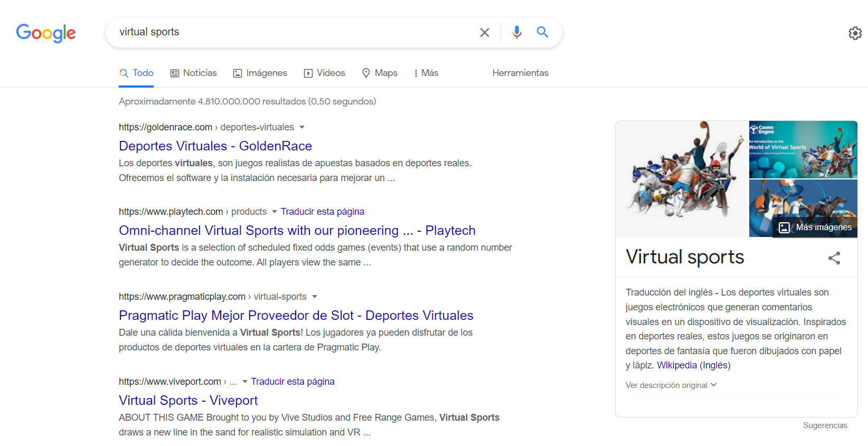Share the Virtual sports knowledge panel
This screenshot has width=868, height=446.
click(x=834, y=258)
